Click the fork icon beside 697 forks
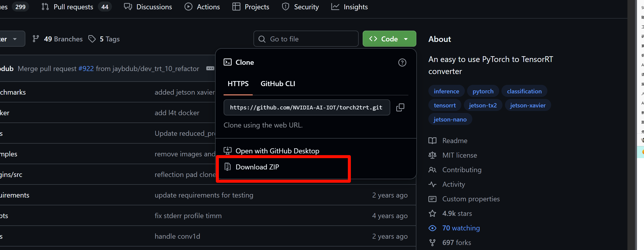Viewport: 644px width, 250px height. pos(432,242)
